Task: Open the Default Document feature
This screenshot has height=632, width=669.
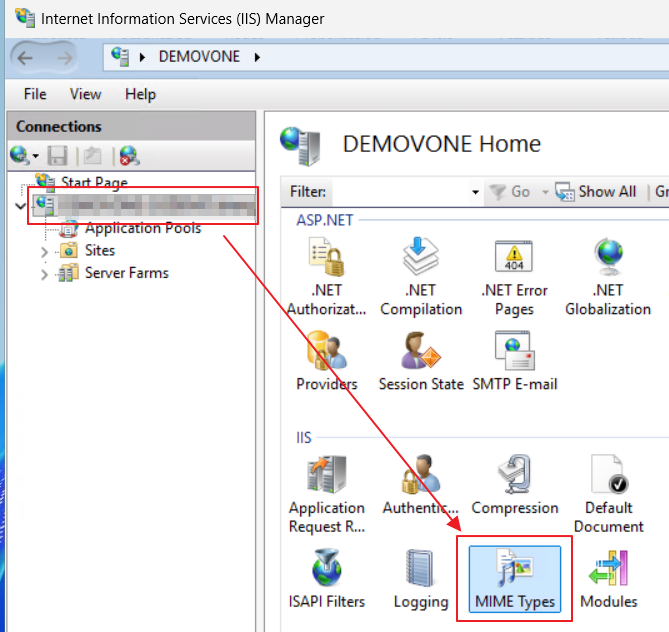Action: click(608, 494)
